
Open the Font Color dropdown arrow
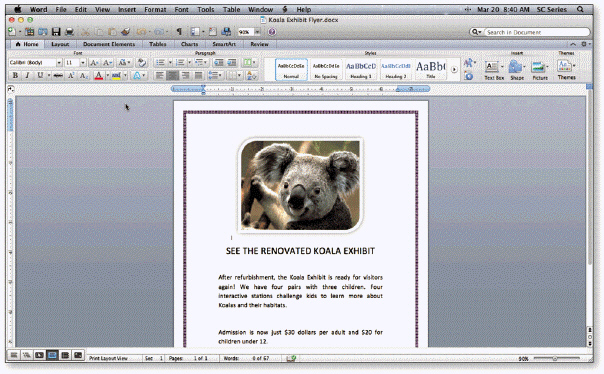(x=107, y=75)
